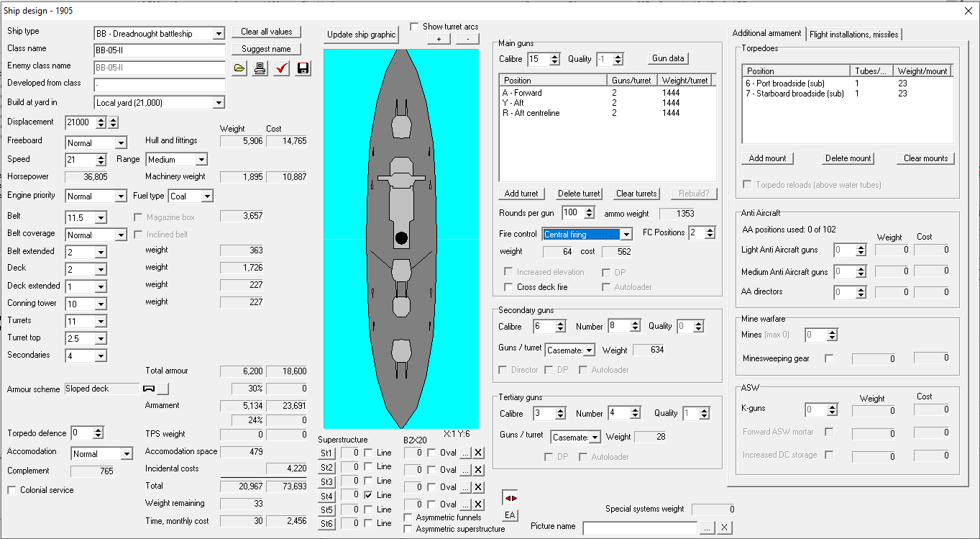Screen dimensions: 980x539
Task: Enable the Show turret arcs checkbox
Action: point(414,27)
